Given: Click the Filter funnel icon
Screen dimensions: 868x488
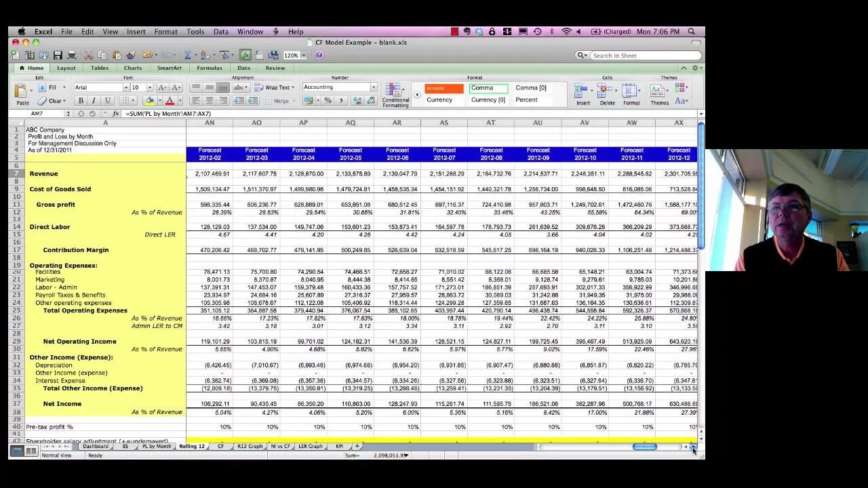Looking at the screenshot, I should pyautogui.click(x=224, y=55).
